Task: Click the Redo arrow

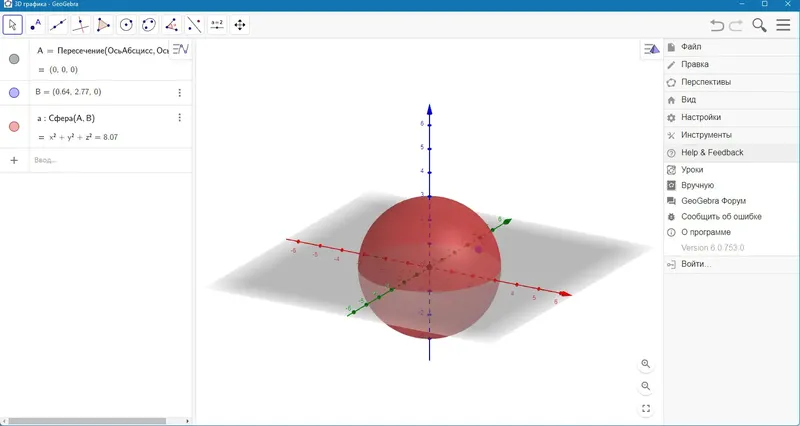Action: click(x=736, y=25)
